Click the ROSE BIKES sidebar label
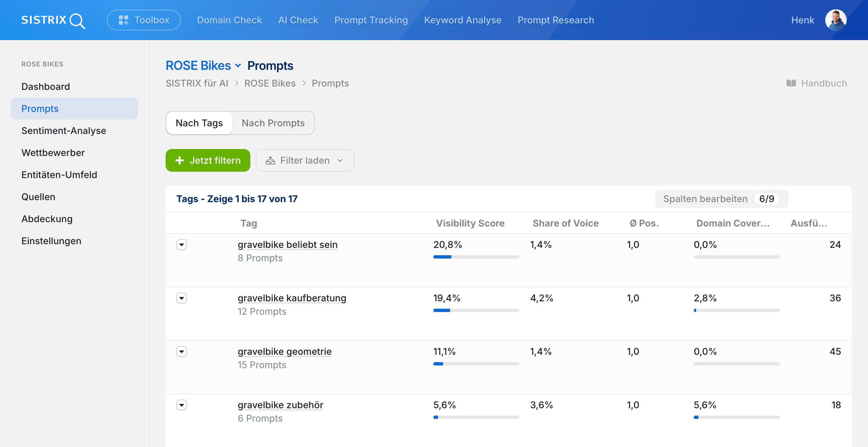This screenshot has width=868, height=447. coord(42,64)
